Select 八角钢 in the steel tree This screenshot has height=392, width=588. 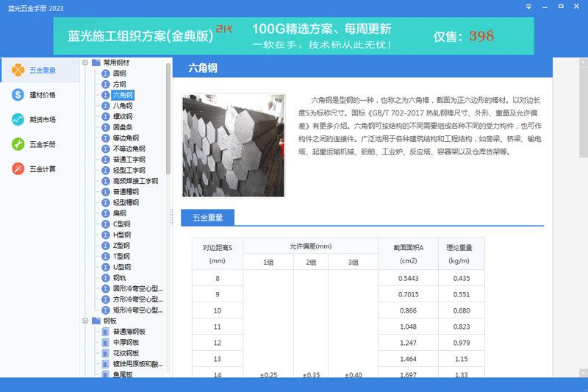click(x=123, y=106)
